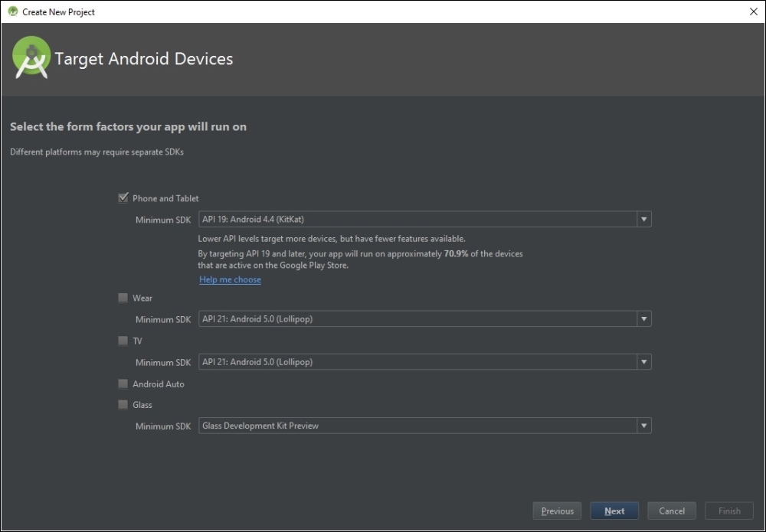Click the Cancel button
766x532 pixels.
(x=672, y=511)
